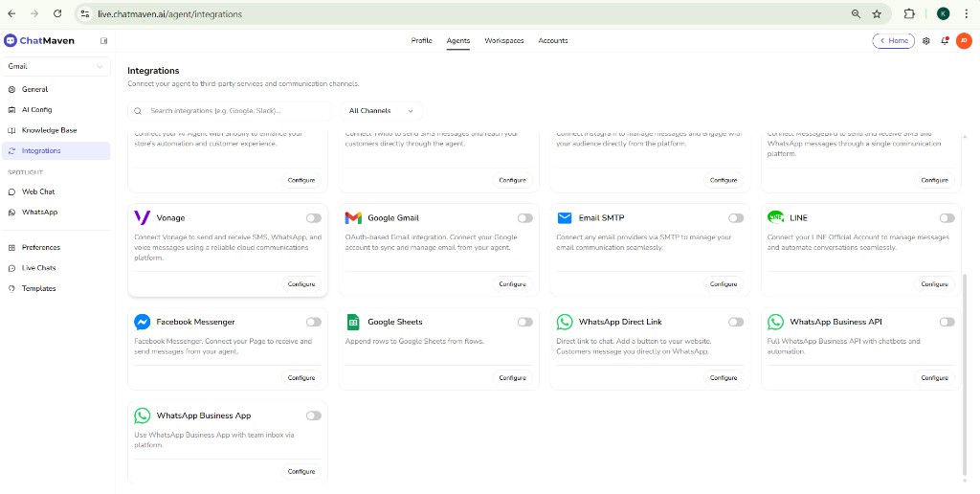Open General in the sidebar
The width and height of the screenshot is (980, 494).
pyautogui.click(x=56, y=89)
